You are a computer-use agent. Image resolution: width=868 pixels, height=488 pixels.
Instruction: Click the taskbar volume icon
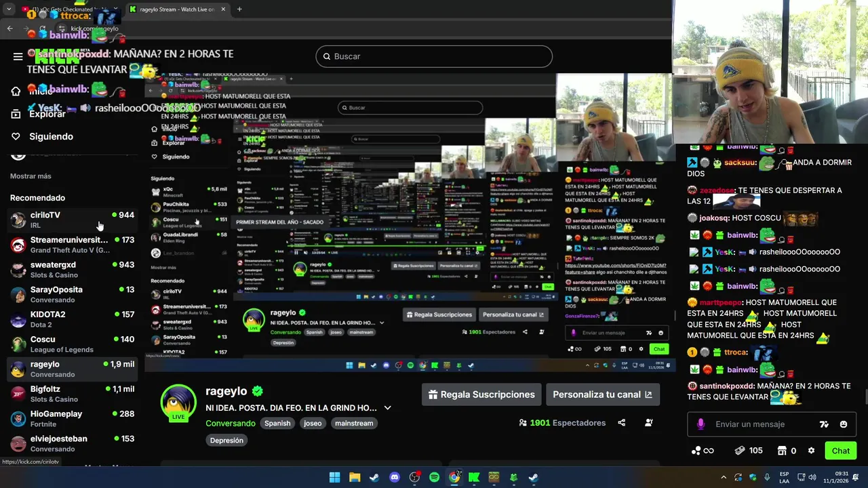[x=812, y=478]
